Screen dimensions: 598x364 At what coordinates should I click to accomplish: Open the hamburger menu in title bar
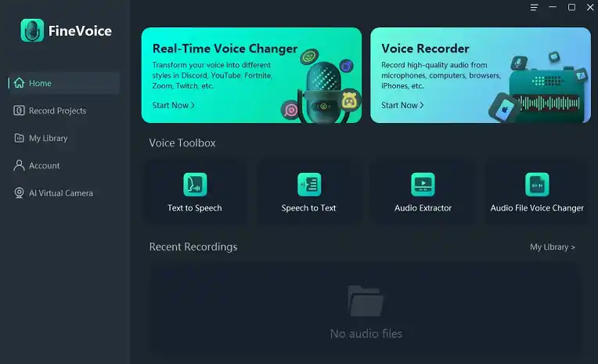[x=535, y=7]
